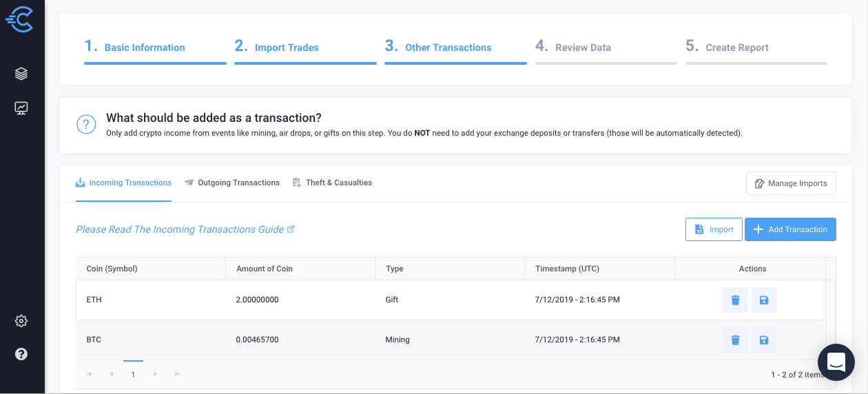Screen dimensions: 868x394
Task: Click the BTC coin cell
Action: (x=151, y=340)
